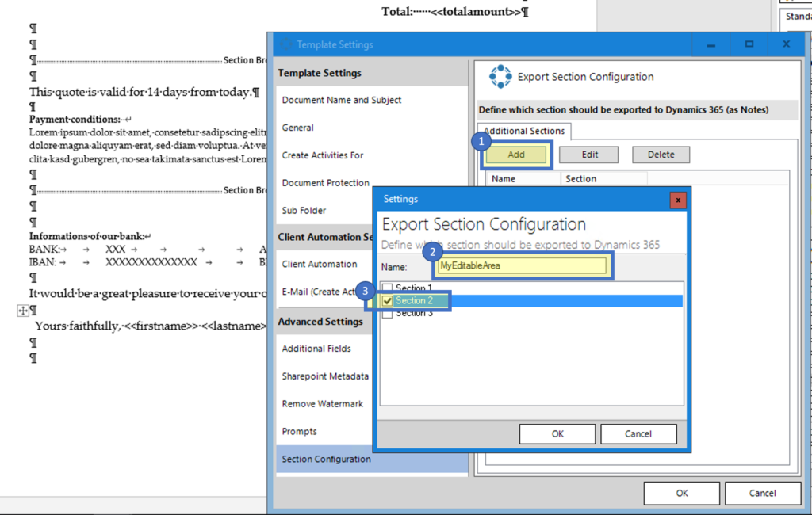Open the E-Mail (Create Activity) page
The image size is (812, 515).
click(x=318, y=292)
